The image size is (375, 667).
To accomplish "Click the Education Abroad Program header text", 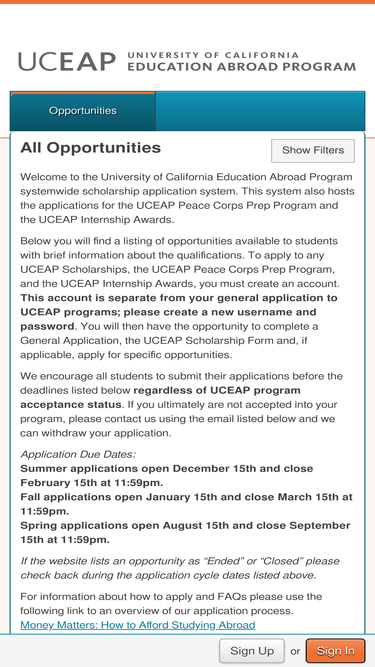I will tap(241, 62).
